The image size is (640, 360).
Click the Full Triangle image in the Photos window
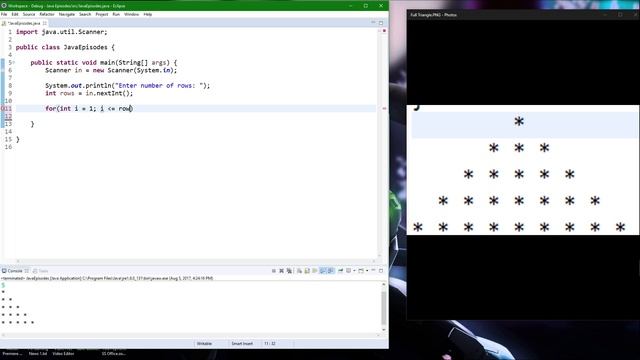click(523, 170)
